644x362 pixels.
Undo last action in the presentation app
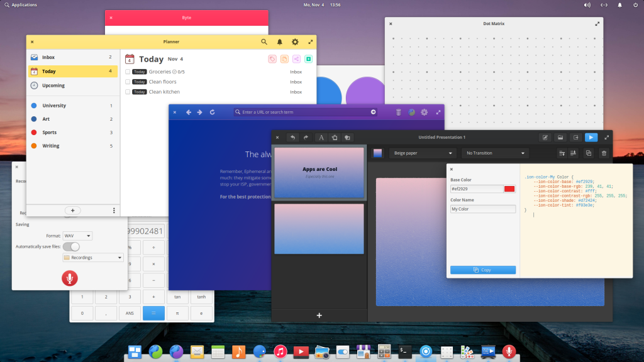[x=292, y=138]
